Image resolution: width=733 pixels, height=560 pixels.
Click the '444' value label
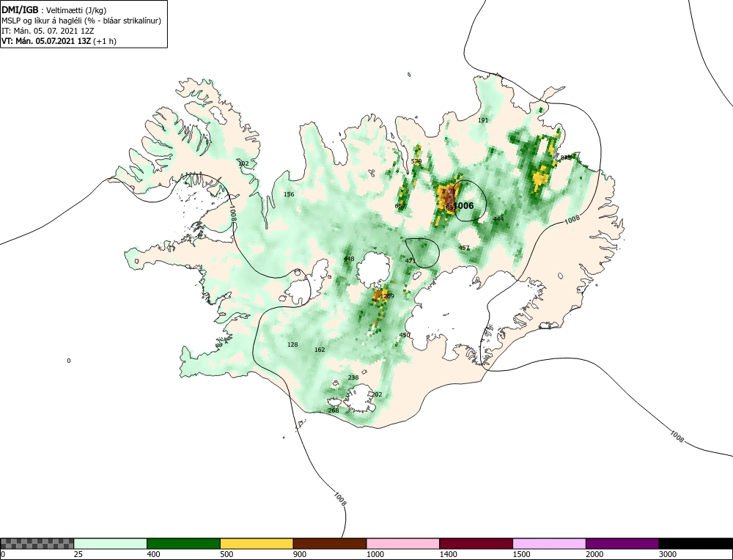tap(498, 218)
